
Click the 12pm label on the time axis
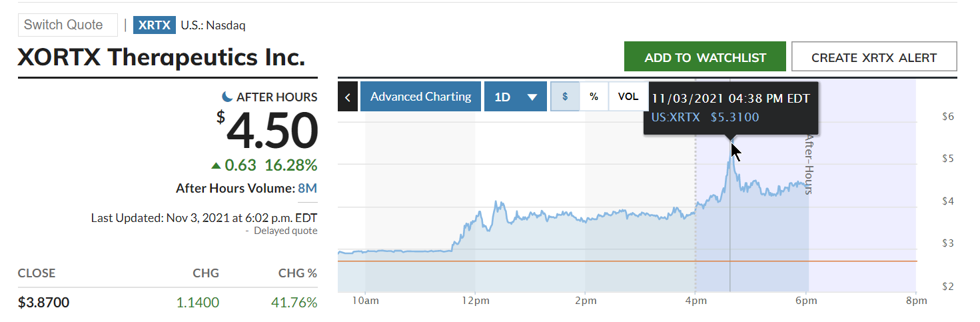(x=475, y=301)
